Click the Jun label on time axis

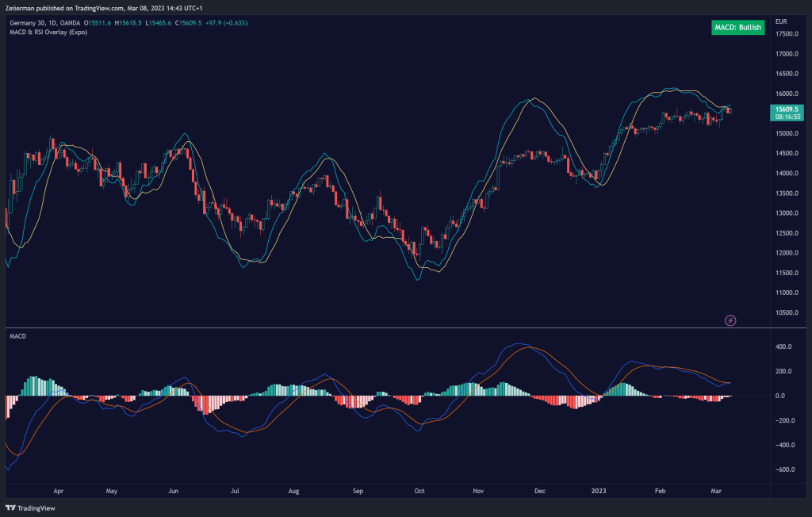[174, 491]
